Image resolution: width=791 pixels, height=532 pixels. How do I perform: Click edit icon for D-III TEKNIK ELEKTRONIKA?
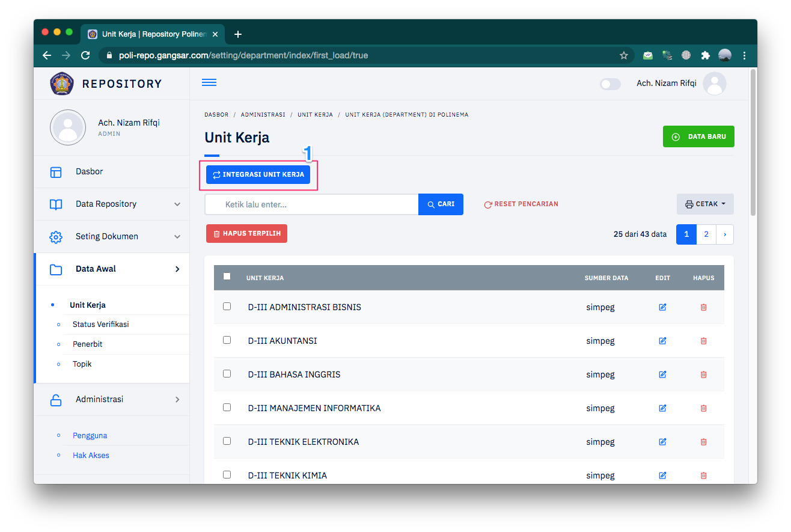pos(662,442)
